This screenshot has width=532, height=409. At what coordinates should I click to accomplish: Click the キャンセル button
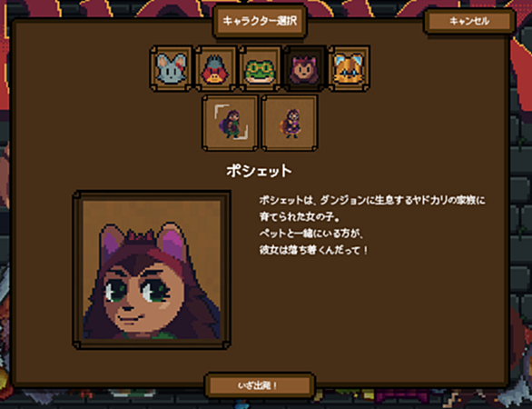tap(469, 21)
